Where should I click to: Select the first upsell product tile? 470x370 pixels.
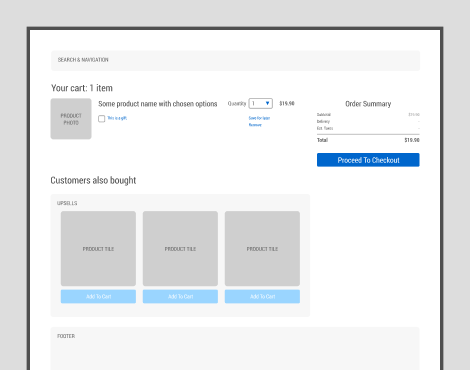[98, 248]
